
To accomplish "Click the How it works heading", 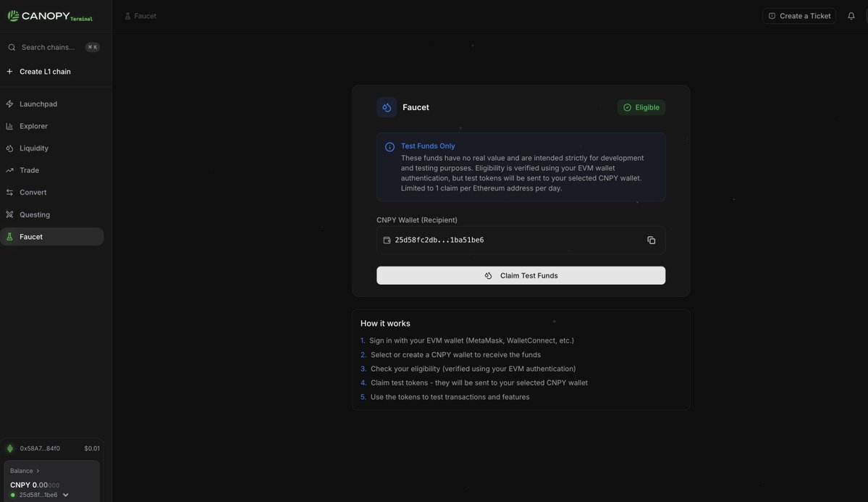I will [385, 324].
